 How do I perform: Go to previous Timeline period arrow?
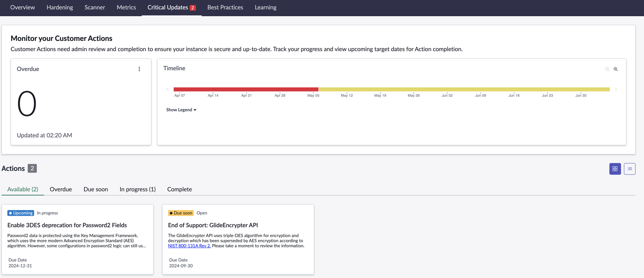click(167, 90)
